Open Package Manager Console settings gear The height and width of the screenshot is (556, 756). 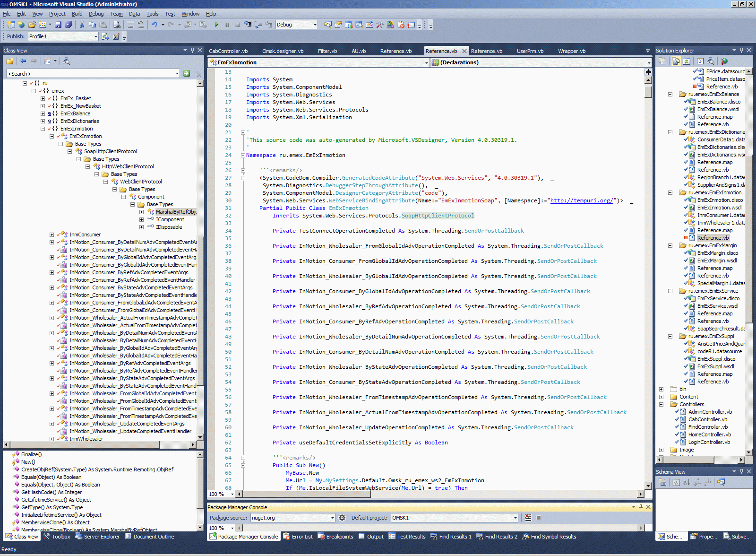click(x=342, y=518)
